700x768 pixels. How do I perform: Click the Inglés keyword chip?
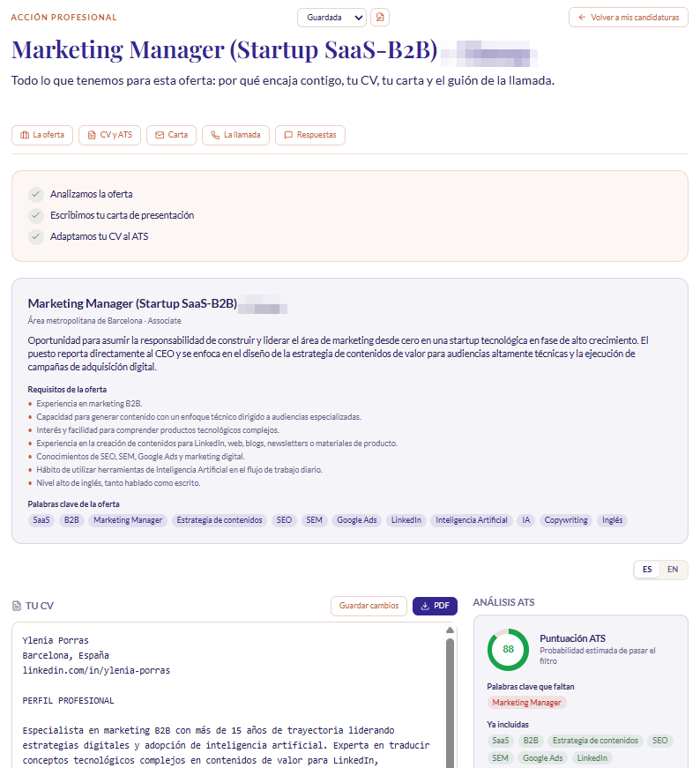click(613, 520)
